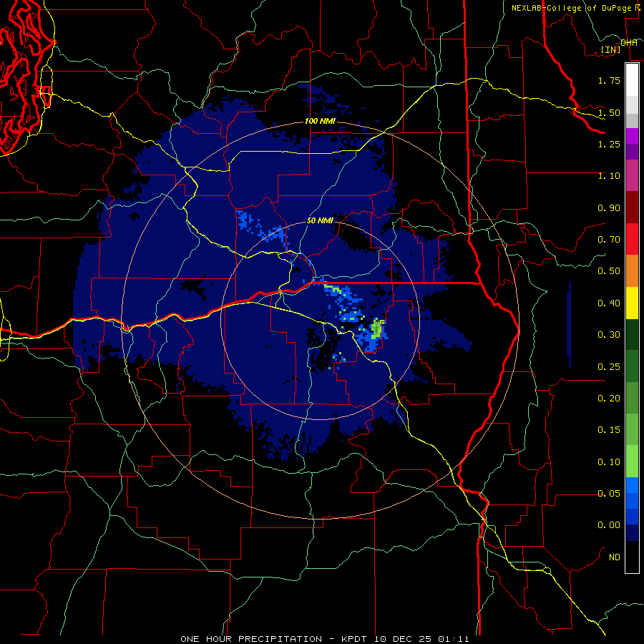The image size is (644, 644).
Task: Click the ND legend label
Action: click(615, 557)
